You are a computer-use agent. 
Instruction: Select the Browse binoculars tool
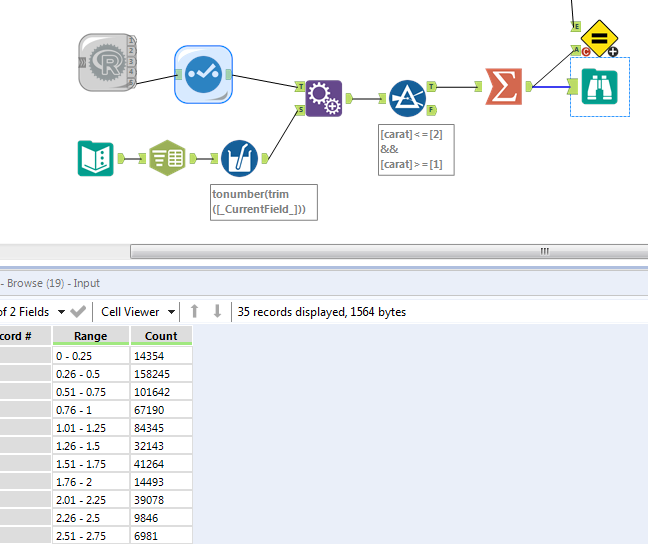[x=599, y=87]
